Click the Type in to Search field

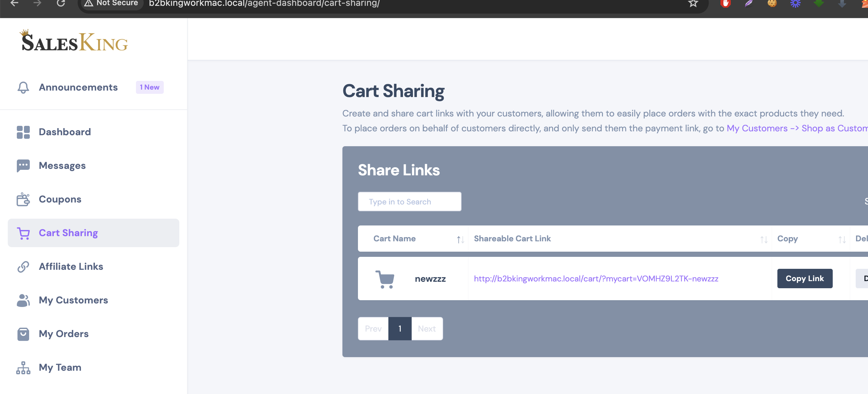click(x=409, y=202)
